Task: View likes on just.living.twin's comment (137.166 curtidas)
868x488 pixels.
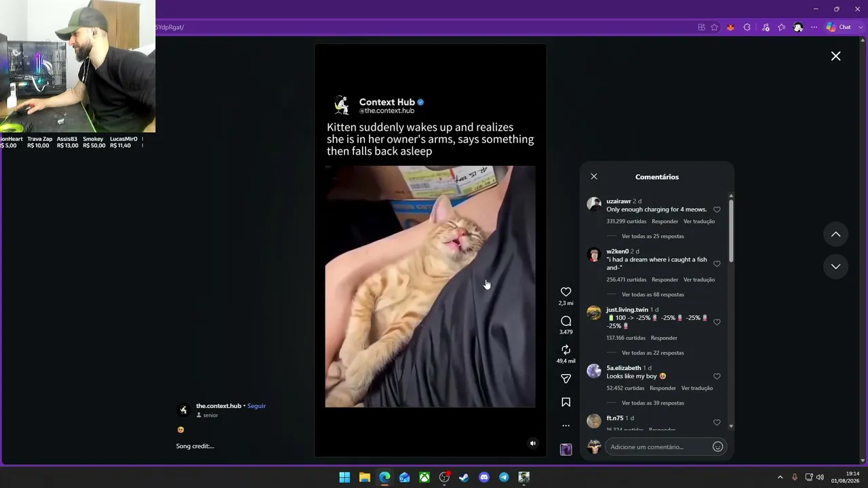Action: click(626, 338)
